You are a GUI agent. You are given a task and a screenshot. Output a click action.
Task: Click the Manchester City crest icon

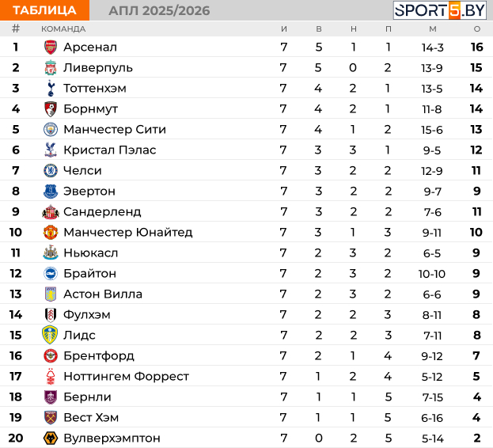(51, 129)
